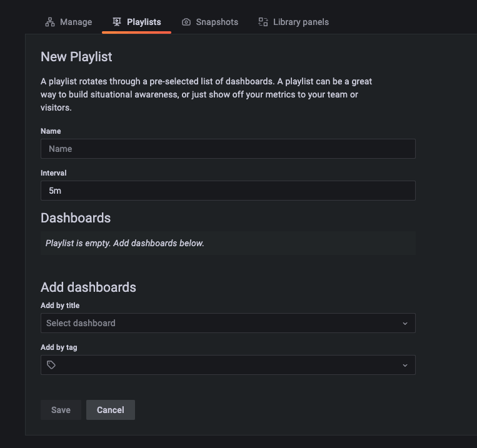Focus the playlist Name input field
This screenshot has height=448, width=477.
(228, 149)
